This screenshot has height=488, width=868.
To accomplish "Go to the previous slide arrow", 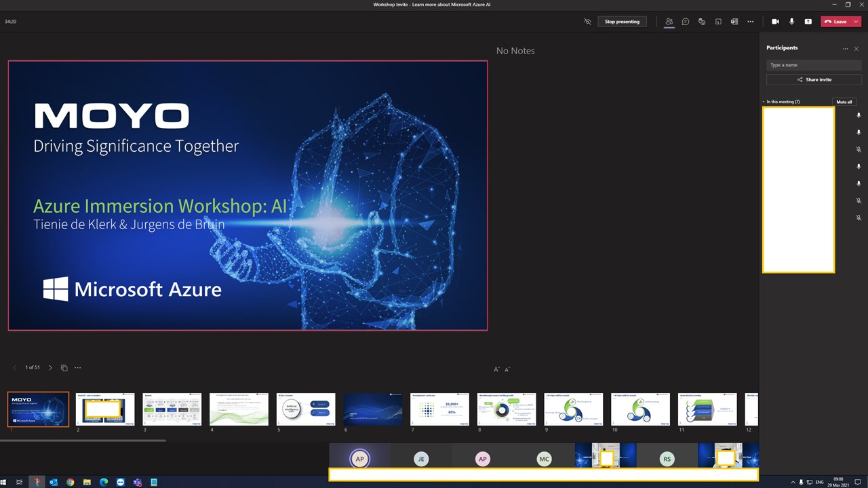I will click(15, 367).
